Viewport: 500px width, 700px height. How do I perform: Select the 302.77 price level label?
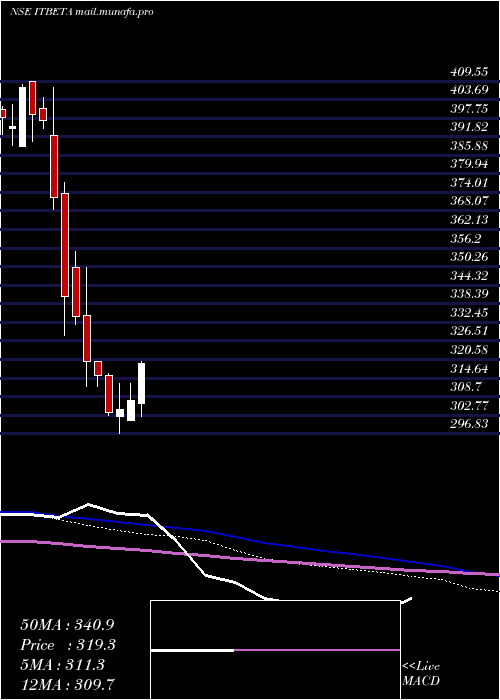(x=468, y=405)
